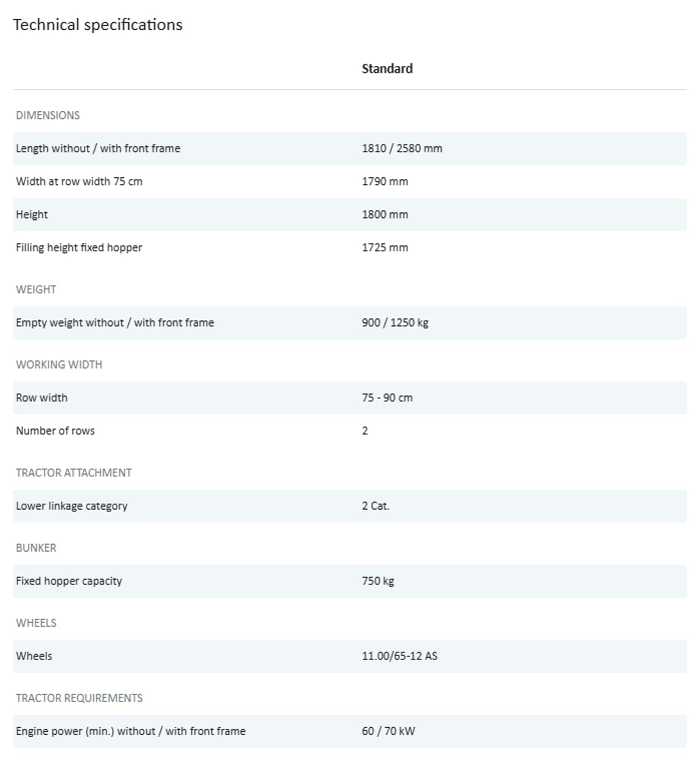The width and height of the screenshot is (700, 765).
Task: Click the 1810 / 2580 mm value
Action: (401, 149)
